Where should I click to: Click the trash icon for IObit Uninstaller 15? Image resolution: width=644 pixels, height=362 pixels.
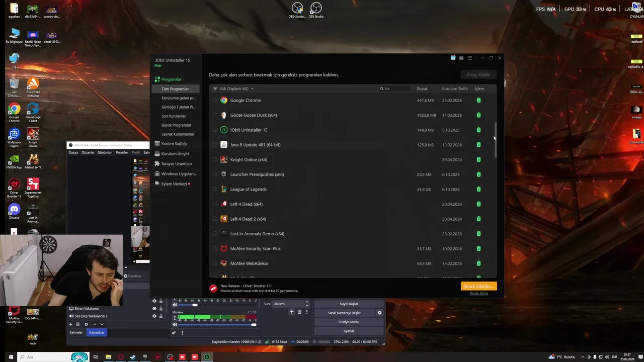[478, 130]
